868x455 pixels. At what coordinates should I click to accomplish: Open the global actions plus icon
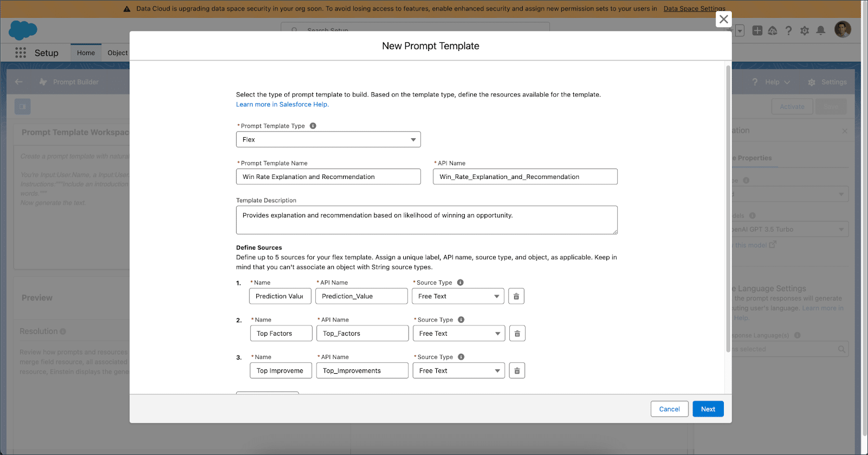pyautogui.click(x=757, y=30)
